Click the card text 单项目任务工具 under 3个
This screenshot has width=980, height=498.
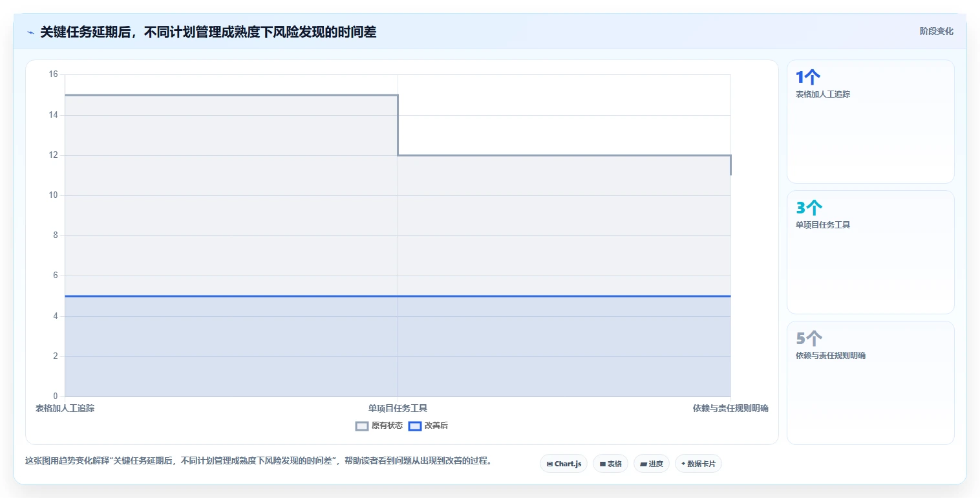822,225
